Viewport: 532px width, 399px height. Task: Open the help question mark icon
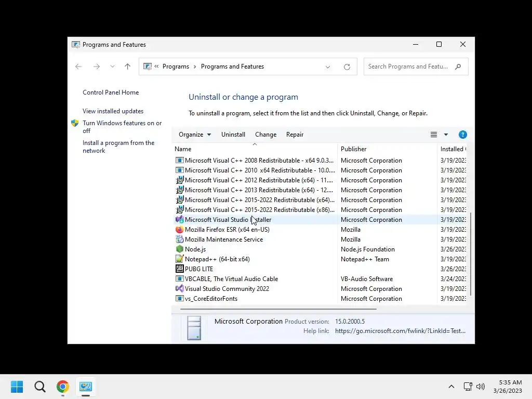(463, 135)
